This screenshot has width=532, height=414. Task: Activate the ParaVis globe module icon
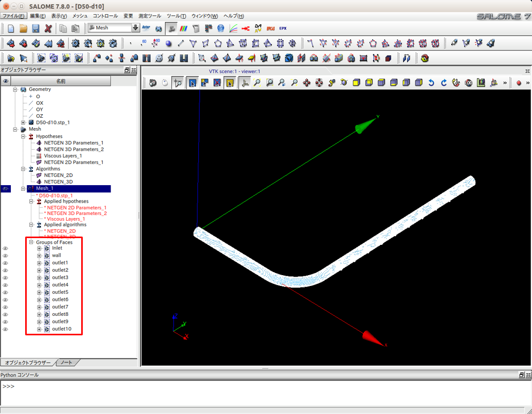pos(221,28)
